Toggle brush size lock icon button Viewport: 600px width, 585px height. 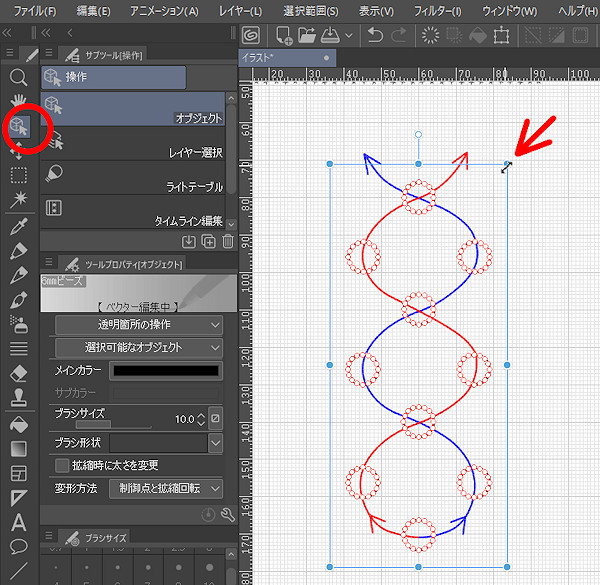215,419
